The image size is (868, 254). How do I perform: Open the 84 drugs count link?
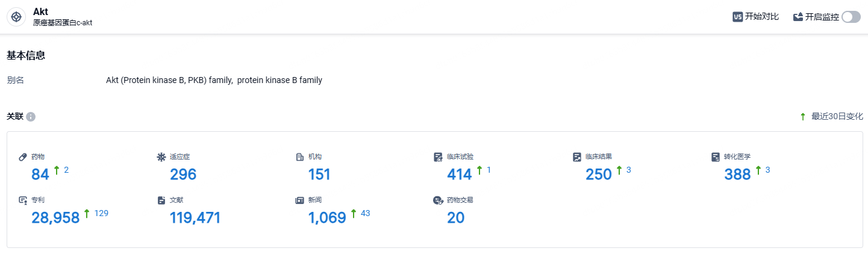coord(40,175)
